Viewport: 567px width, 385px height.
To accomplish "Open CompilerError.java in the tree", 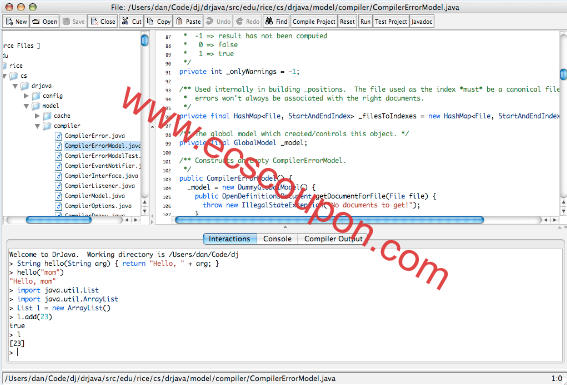I will (x=95, y=136).
